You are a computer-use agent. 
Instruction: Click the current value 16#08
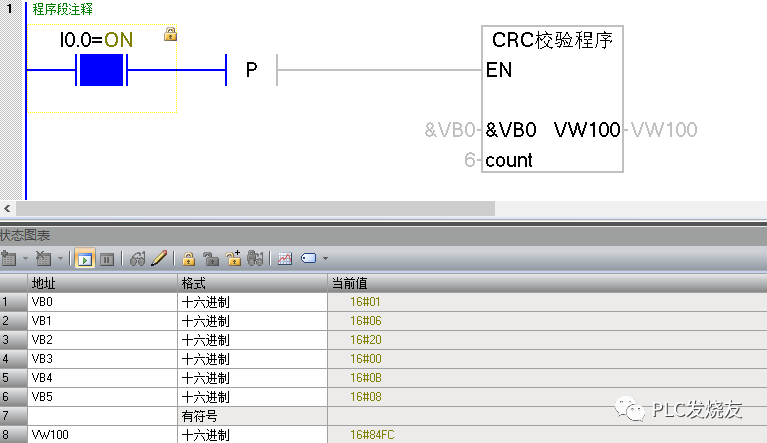tap(365, 397)
